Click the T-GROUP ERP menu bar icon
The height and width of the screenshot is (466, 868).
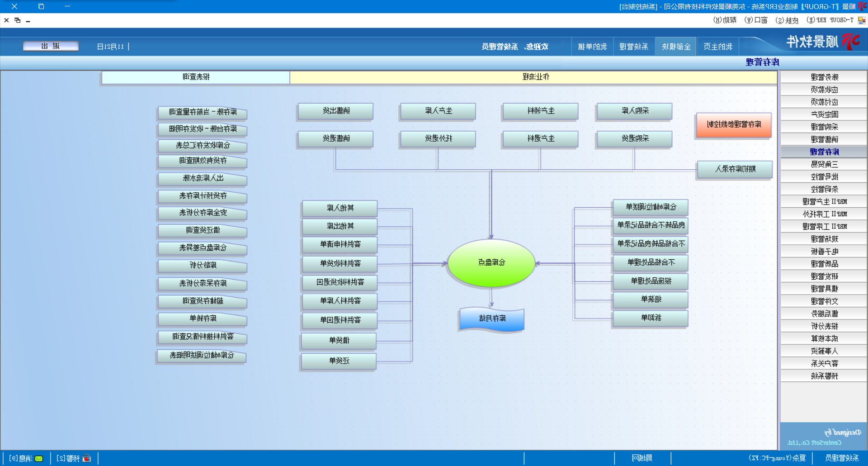(x=862, y=20)
